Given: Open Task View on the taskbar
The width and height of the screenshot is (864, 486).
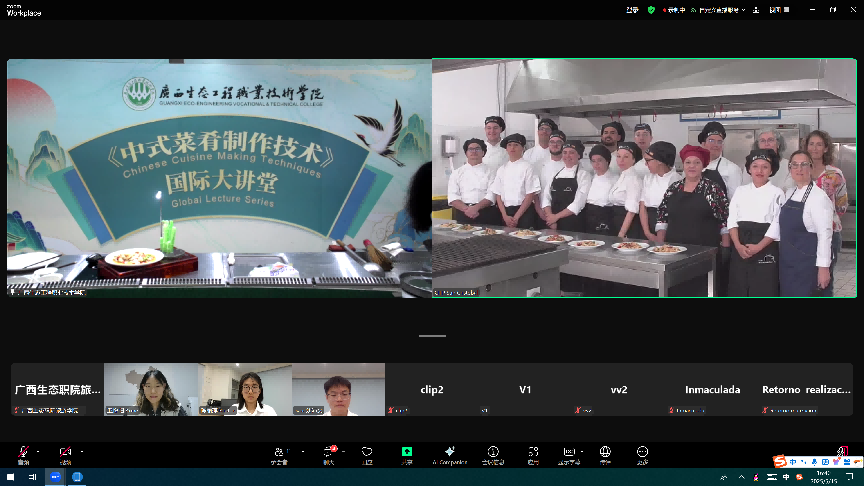Looking at the screenshot, I should [33, 477].
